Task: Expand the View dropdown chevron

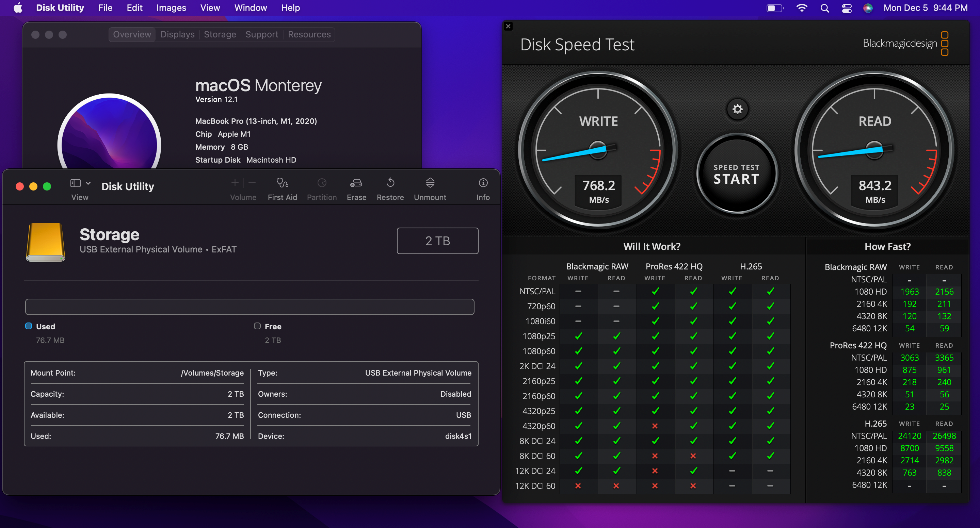Action: click(88, 183)
